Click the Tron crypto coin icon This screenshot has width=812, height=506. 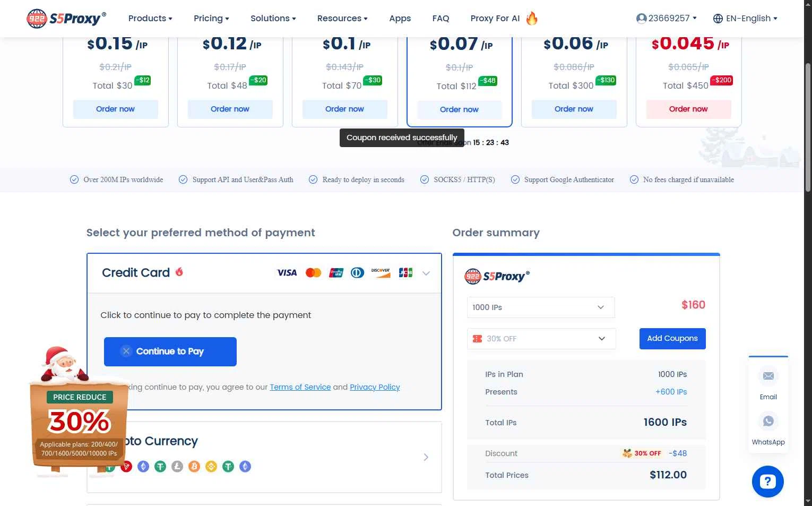(x=126, y=467)
